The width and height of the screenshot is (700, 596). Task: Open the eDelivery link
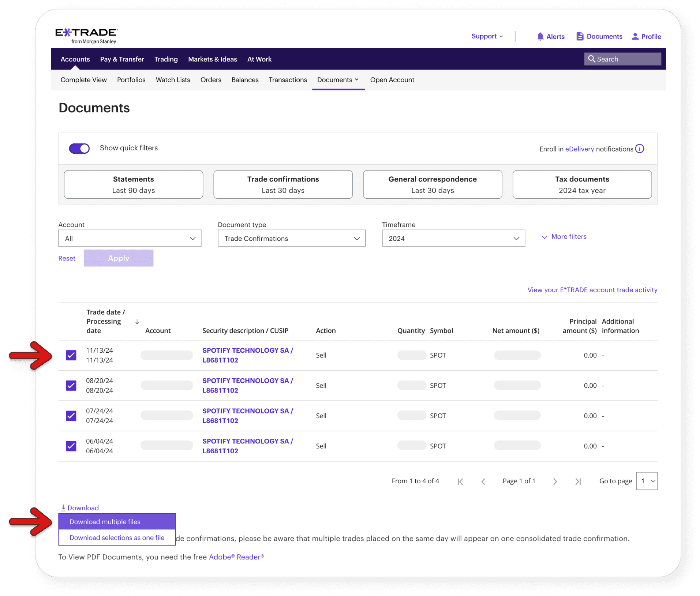(580, 149)
